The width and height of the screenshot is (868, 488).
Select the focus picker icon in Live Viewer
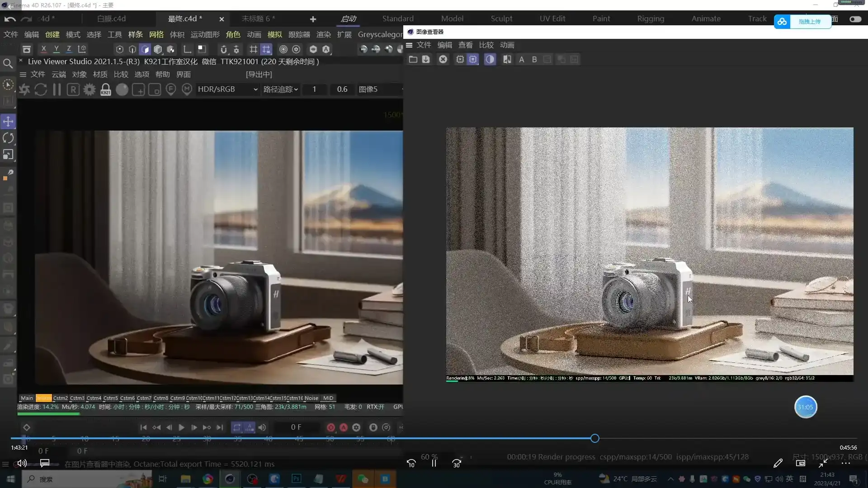tap(171, 89)
